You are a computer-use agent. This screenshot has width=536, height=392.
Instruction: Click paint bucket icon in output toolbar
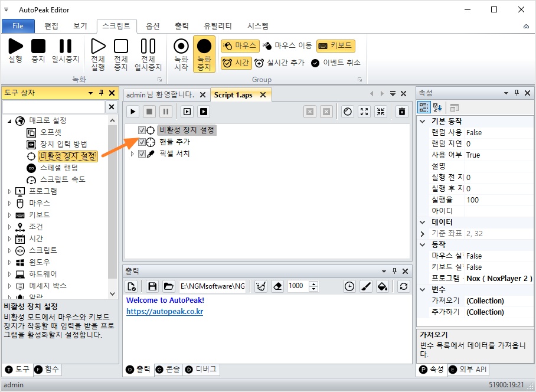coord(383,286)
